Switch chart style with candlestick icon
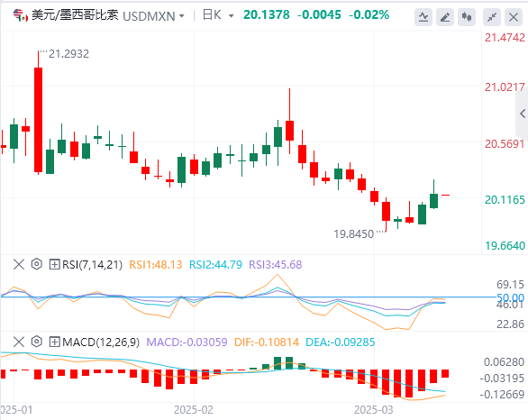The image size is (528, 420). point(467,17)
